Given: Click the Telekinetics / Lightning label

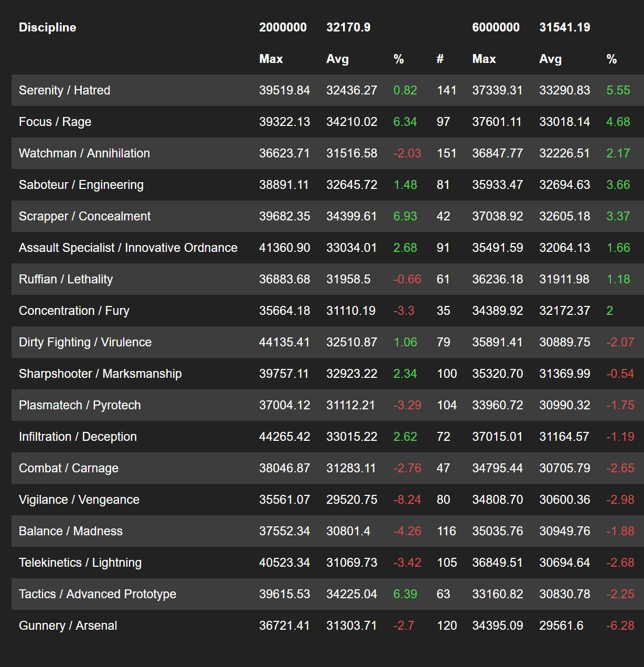Looking at the screenshot, I should pyautogui.click(x=80, y=563).
